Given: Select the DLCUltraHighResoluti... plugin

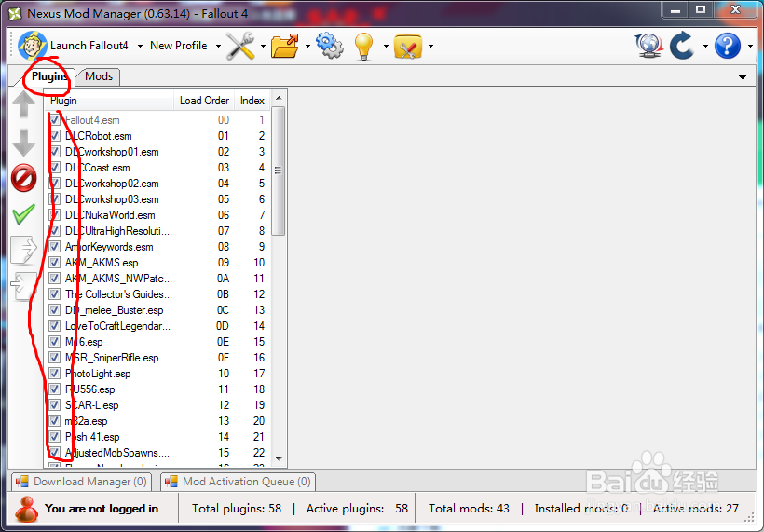Looking at the screenshot, I should point(117,231).
